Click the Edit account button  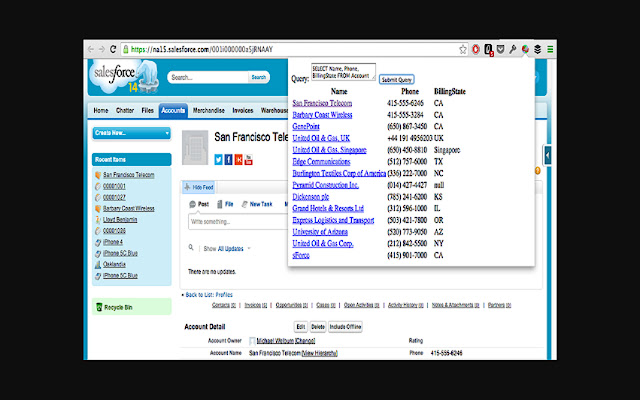pyautogui.click(x=300, y=327)
